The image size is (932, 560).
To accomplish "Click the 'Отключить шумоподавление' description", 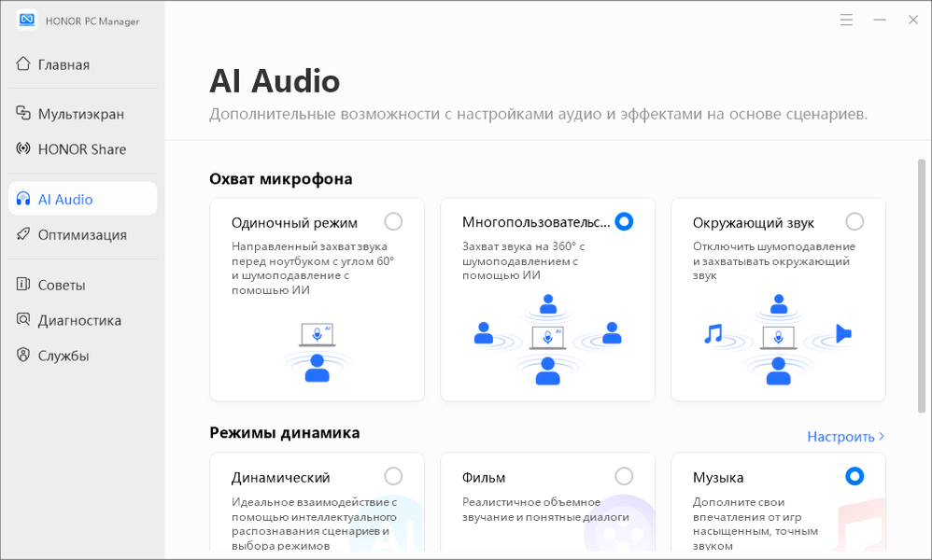I will [x=774, y=260].
